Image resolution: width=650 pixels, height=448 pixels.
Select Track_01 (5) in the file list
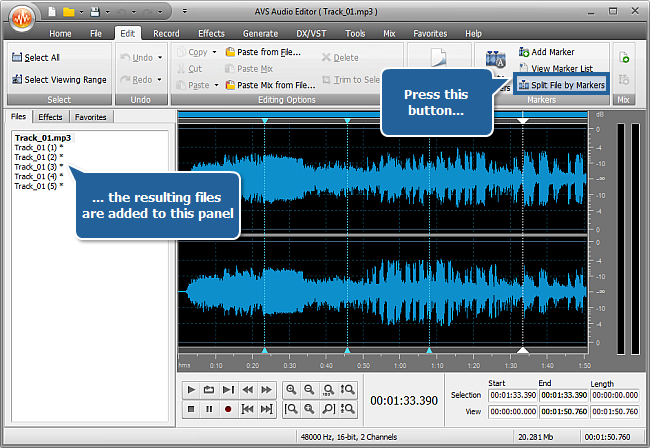[39, 186]
